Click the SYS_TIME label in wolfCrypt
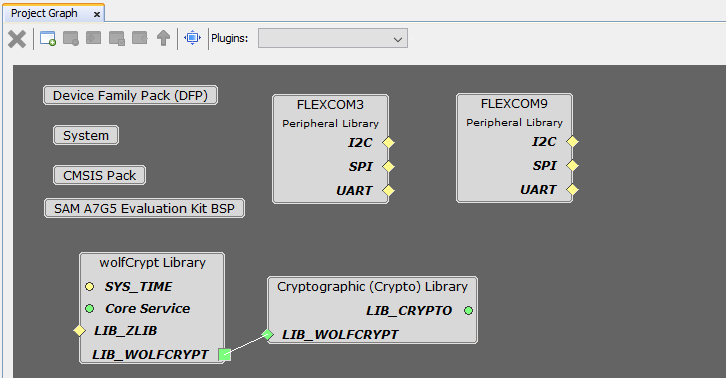 [x=138, y=287]
